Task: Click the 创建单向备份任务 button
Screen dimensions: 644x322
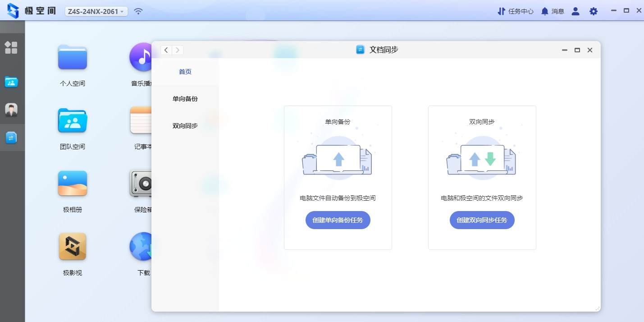Action: pos(338,220)
